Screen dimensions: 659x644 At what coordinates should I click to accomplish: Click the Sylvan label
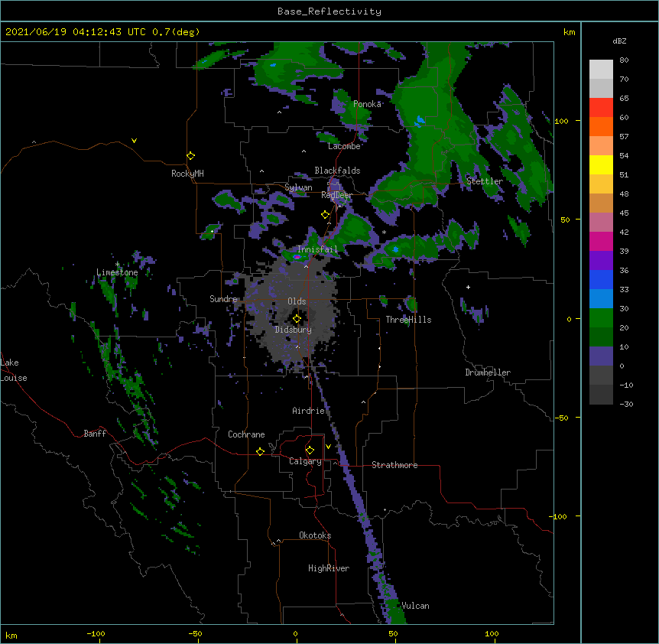(298, 187)
